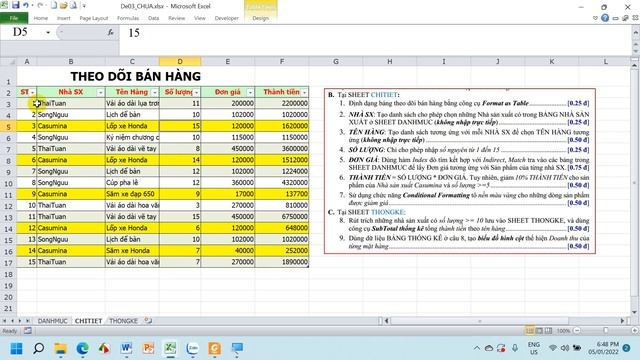The height and width of the screenshot is (360, 640).
Task: Click inside the Name Box showing D5
Action: 21,32
